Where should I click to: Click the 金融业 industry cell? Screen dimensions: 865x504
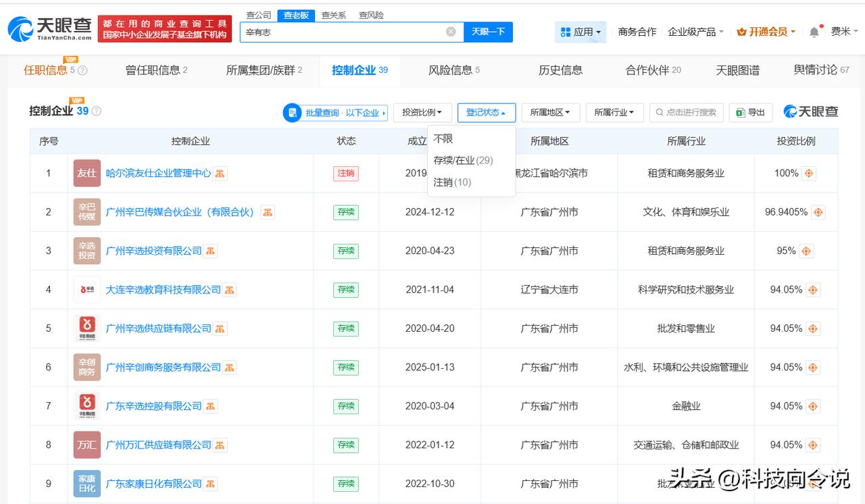click(x=686, y=407)
